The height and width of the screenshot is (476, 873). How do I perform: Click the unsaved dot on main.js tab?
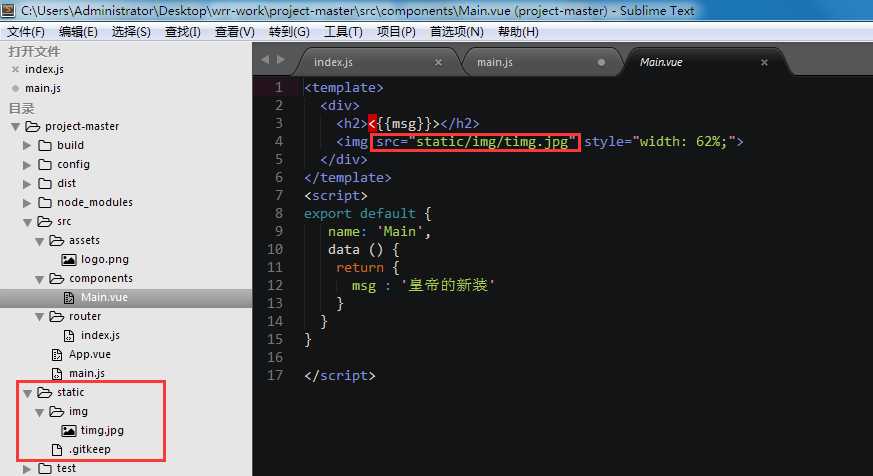coord(601,62)
